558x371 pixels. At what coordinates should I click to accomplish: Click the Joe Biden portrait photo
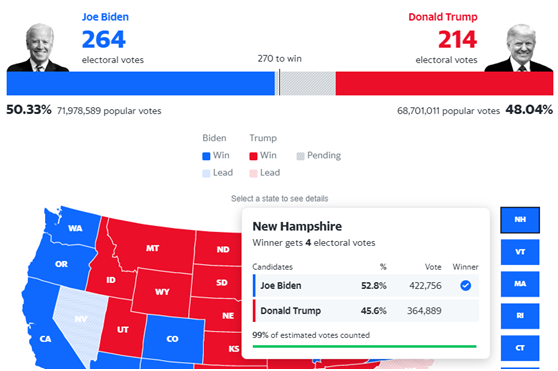[x=38, y=48]
